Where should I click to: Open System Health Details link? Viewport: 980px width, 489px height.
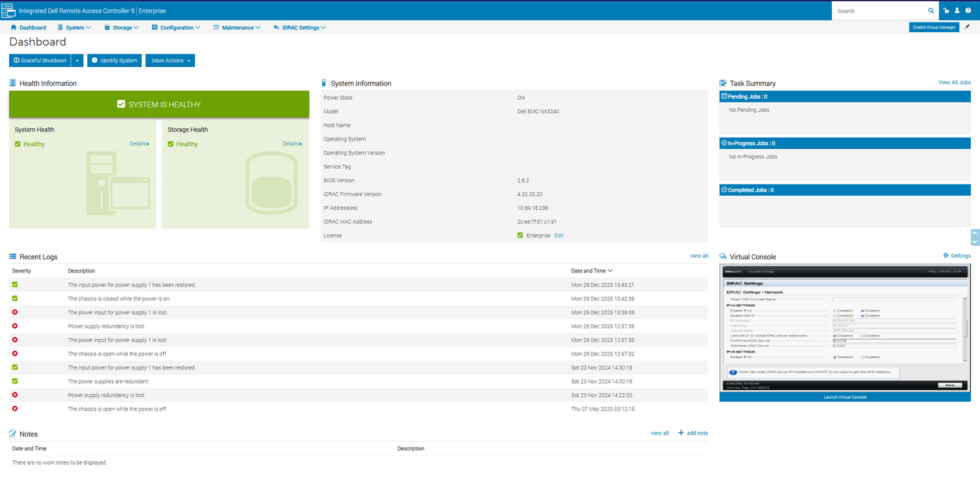(x=139, y=144)
